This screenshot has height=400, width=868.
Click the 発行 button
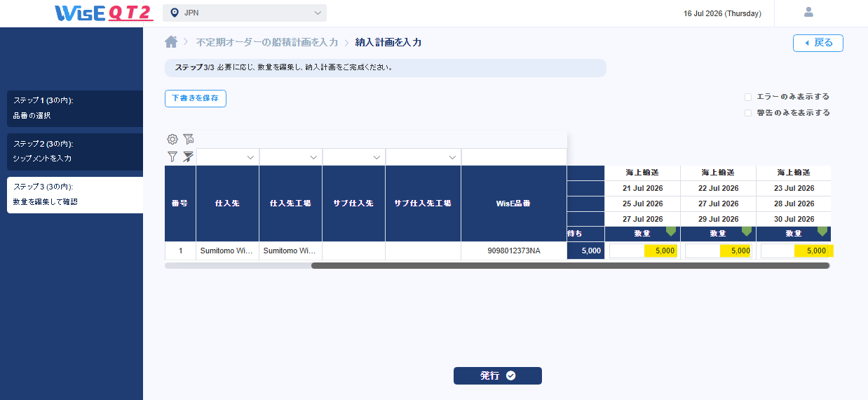click(x=498, y=375)
